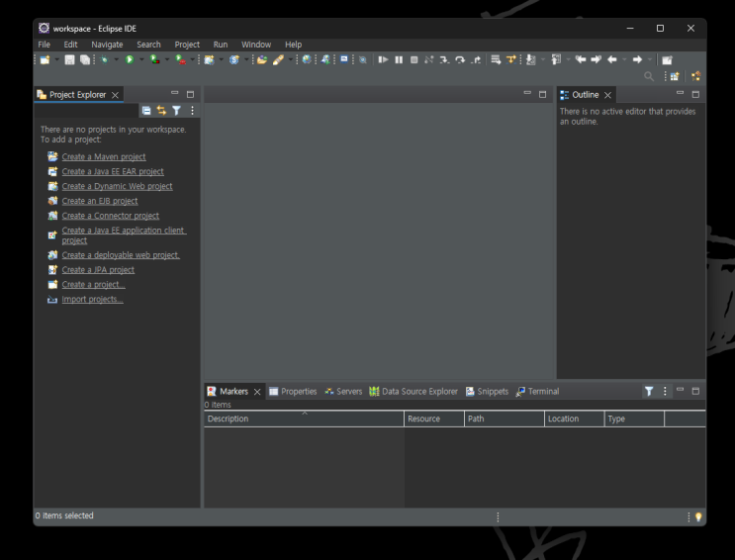Click the lightbulb tip icon in status bar
735x560 pixels.
(x=697, y=516)
